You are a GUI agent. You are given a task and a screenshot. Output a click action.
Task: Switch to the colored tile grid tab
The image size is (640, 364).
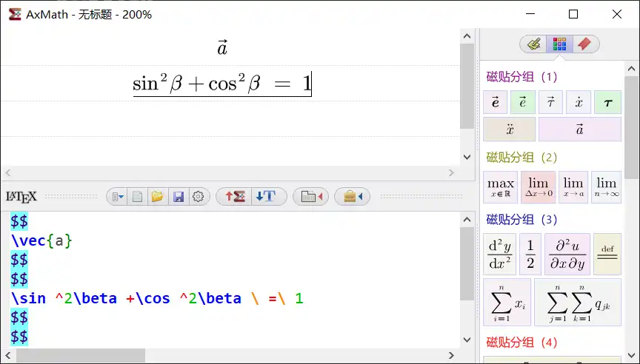coord(559,44)
